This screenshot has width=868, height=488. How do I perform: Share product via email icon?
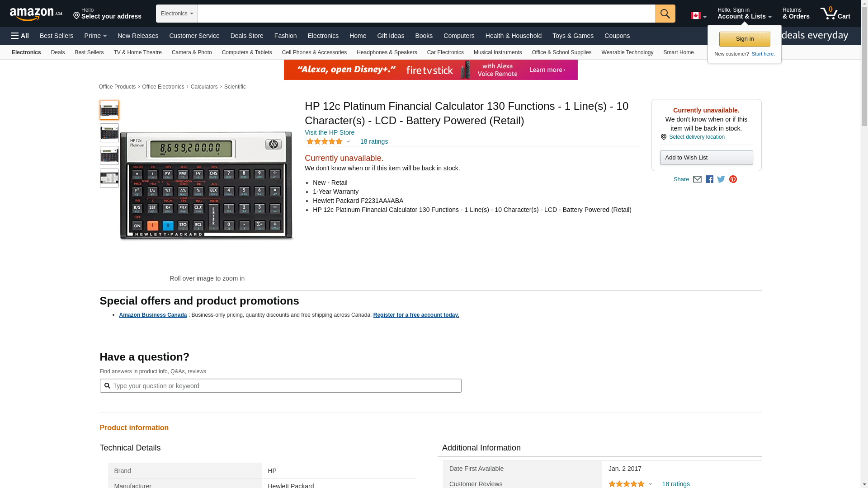(697, 179)
